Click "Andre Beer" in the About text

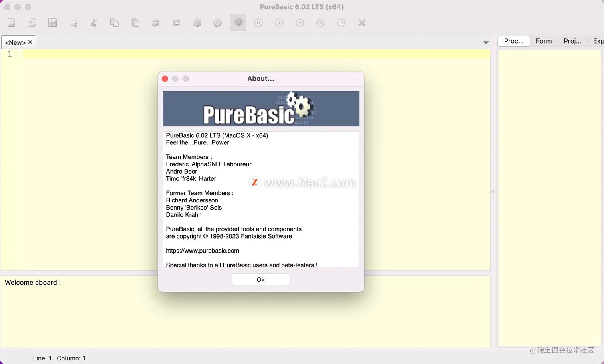181,172
